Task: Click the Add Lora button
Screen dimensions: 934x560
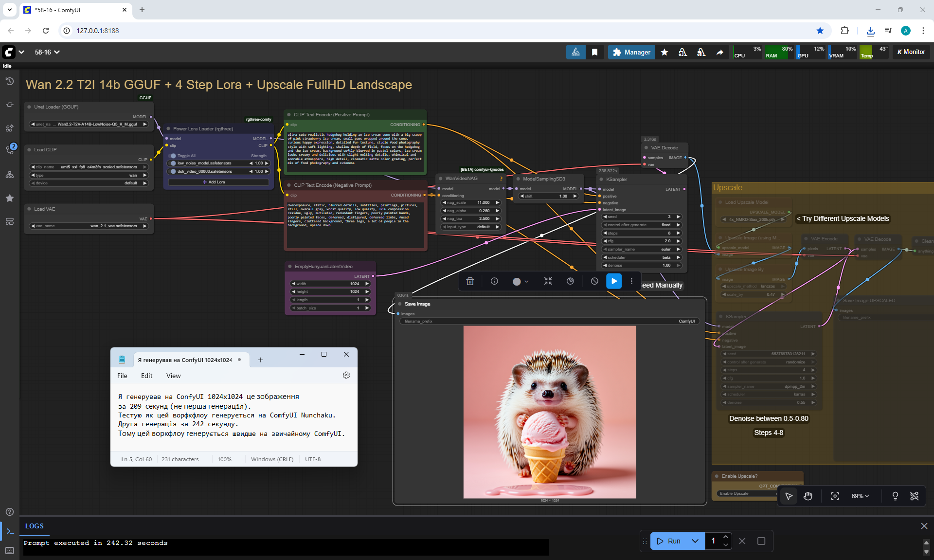Action: (218, 182)
